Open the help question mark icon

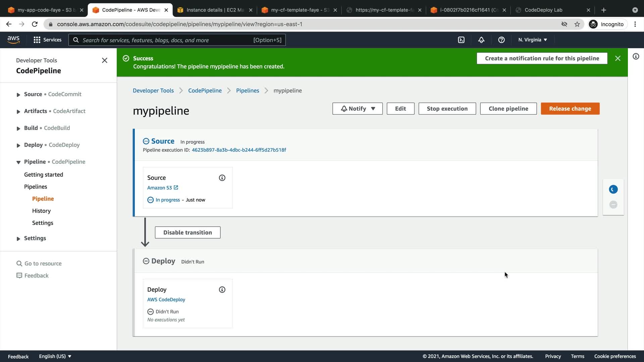point(501,40)
